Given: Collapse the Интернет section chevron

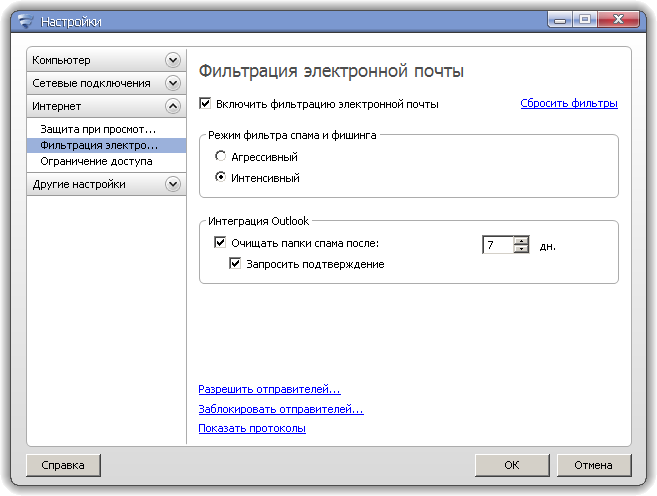Looking at the screenshot, I should click(173, 106).
